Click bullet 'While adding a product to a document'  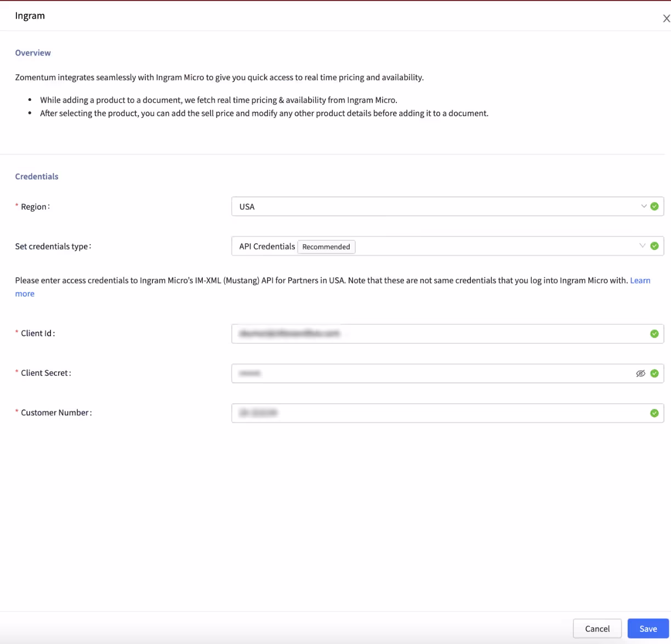(219, 100)
